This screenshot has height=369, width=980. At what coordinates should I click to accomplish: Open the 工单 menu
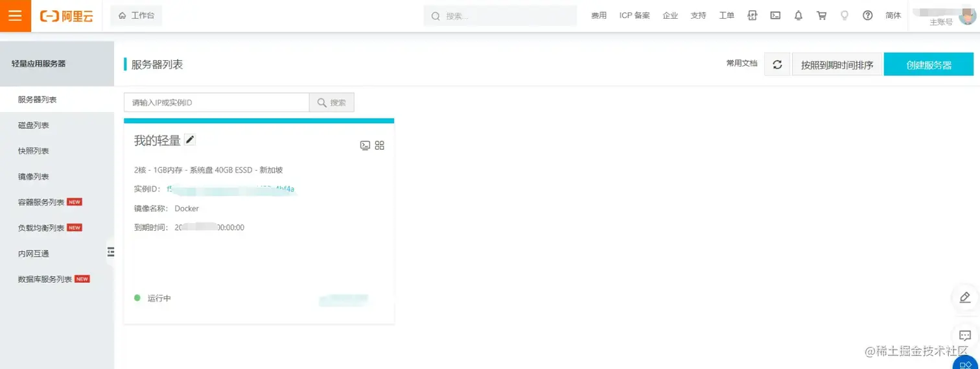click(x=727, y=16)
